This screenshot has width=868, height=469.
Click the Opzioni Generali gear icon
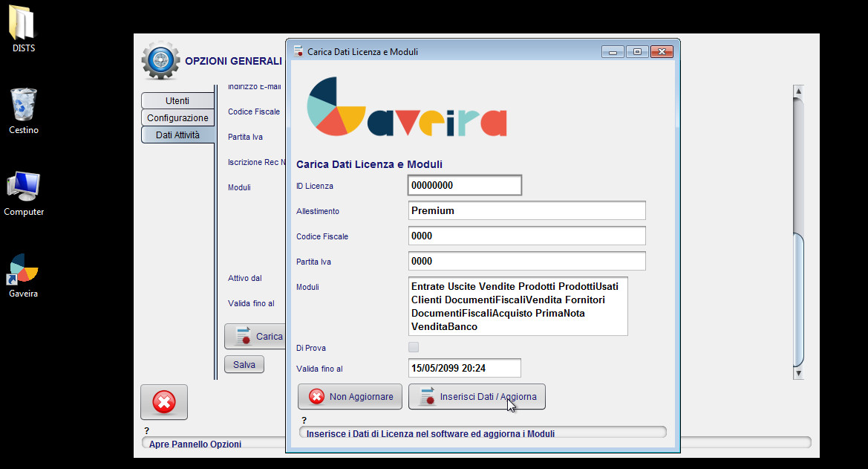pos(160,60)
